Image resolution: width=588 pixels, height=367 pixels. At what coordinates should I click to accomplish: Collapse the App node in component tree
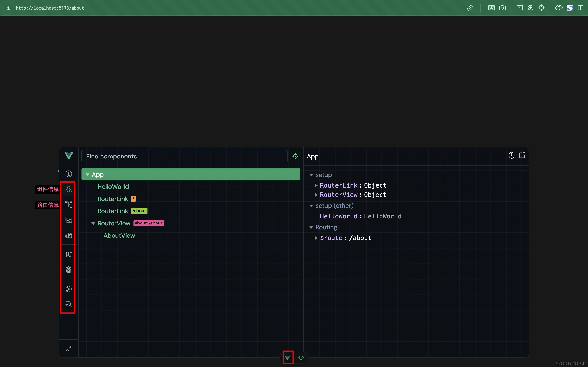click(87, 174)
